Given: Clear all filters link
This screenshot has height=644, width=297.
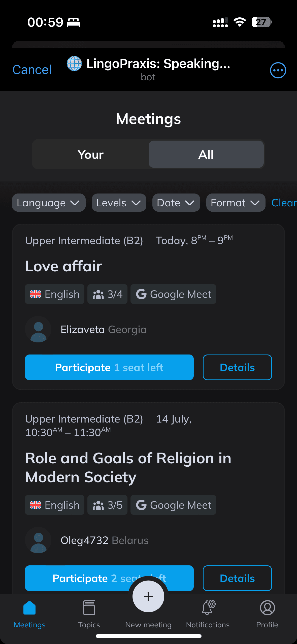Looking at the screenshot, I should 284,203.
